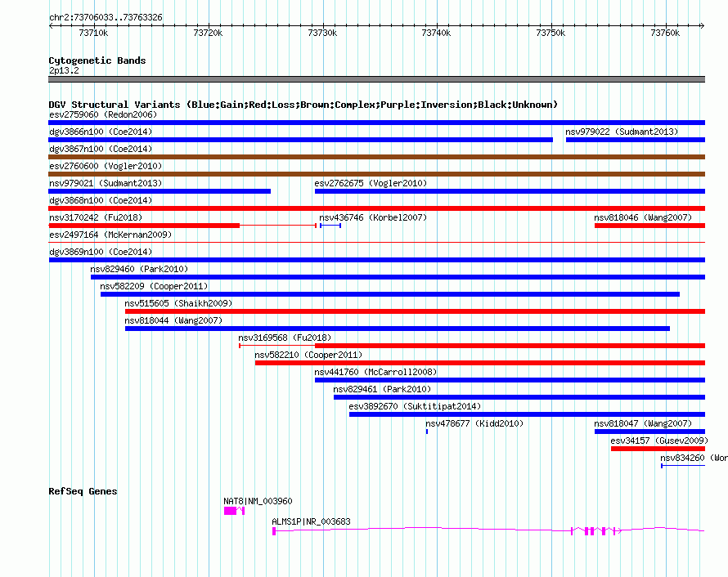Click the DGV Structural Variants track title
The height and width of the screenshot is (577, 728).
pos(303,105)
